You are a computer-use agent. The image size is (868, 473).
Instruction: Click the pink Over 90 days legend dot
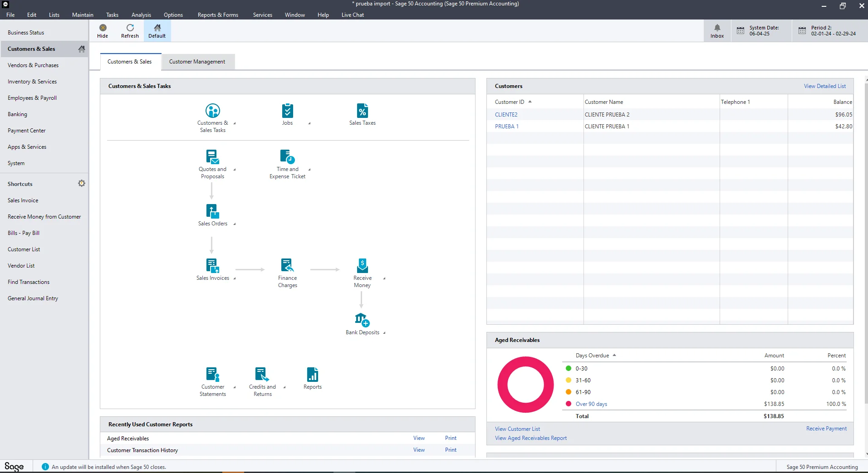(x=568, y=404)
